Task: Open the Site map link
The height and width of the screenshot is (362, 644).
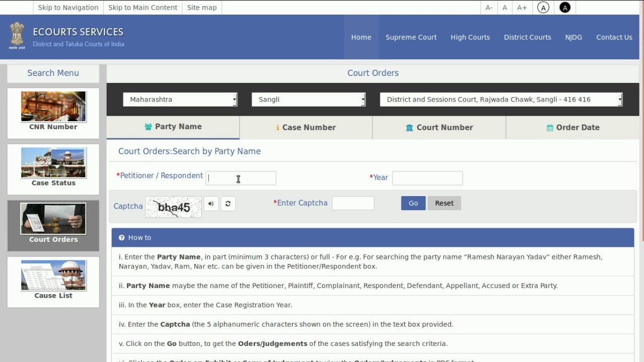Action: (x=202, y=8)
